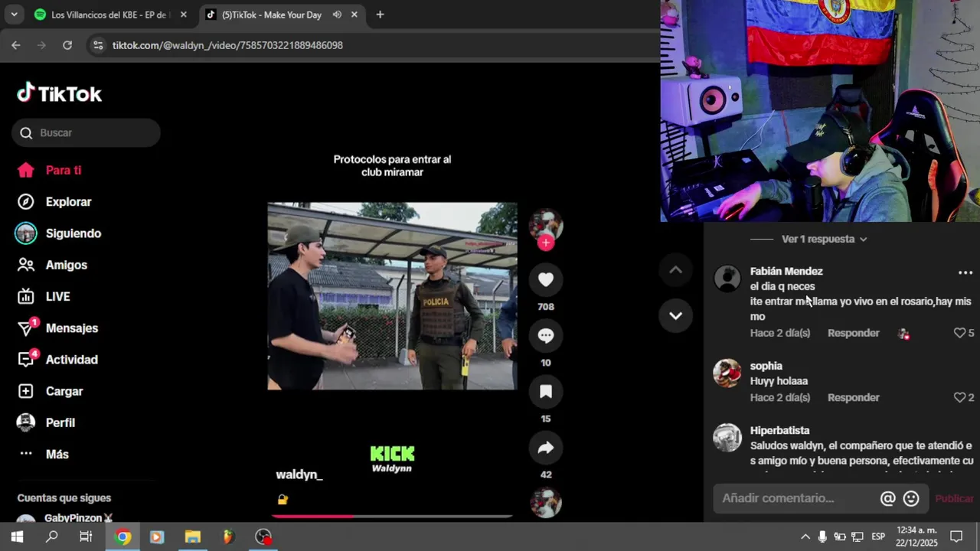This screenshot has width=980, height=551.
Task: Like Fabián Mendez comment
Action: coord(959,333)
